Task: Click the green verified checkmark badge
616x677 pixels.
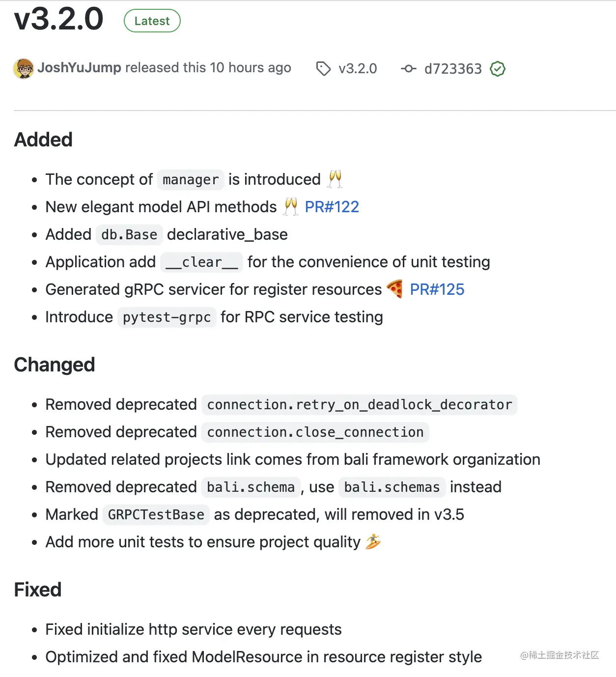Action: click(x=498, y=69)
